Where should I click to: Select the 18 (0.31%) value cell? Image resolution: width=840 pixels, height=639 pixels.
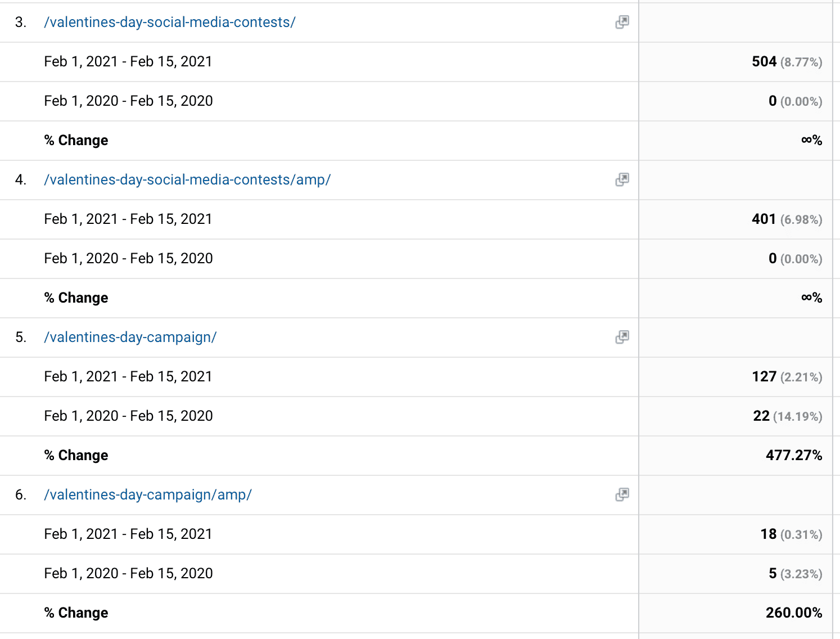click(791, 534)
